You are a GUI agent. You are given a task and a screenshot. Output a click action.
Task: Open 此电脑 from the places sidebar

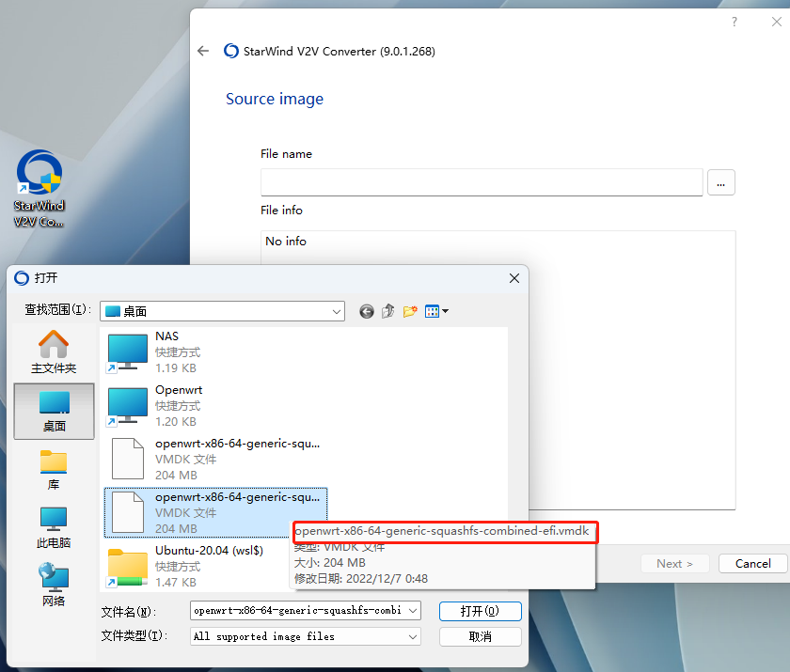[x=54, y=527]
